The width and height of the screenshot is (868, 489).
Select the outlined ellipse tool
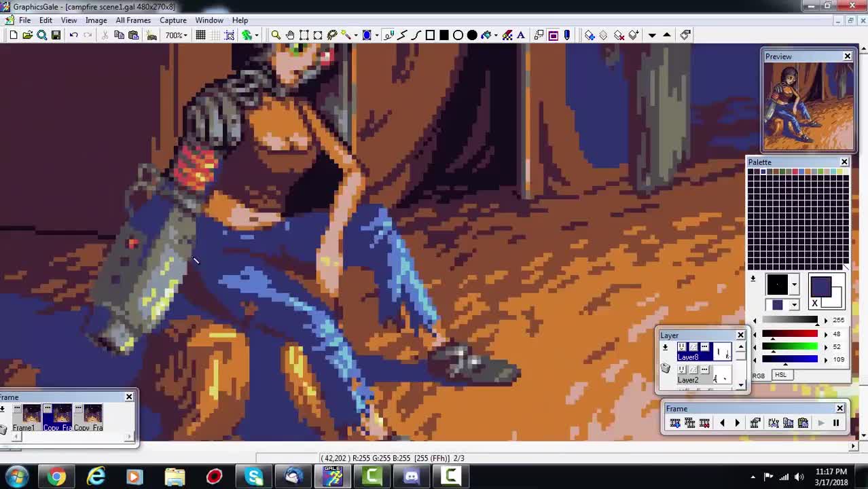click(458, 35)
